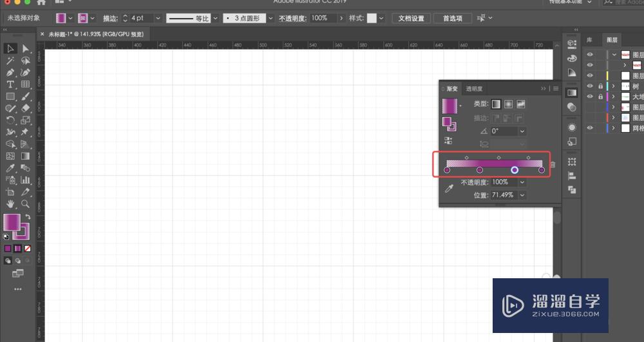This screenshot has width=644, height=342.
Task: Open the gradient angle dropdown
Action: 522,131
